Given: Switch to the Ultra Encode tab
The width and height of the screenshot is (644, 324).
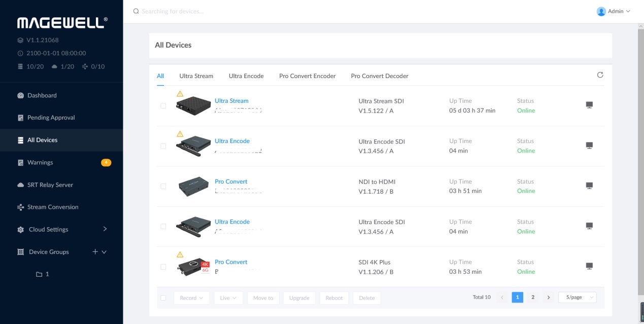Looking at the screenshot, I should point(246,76).
